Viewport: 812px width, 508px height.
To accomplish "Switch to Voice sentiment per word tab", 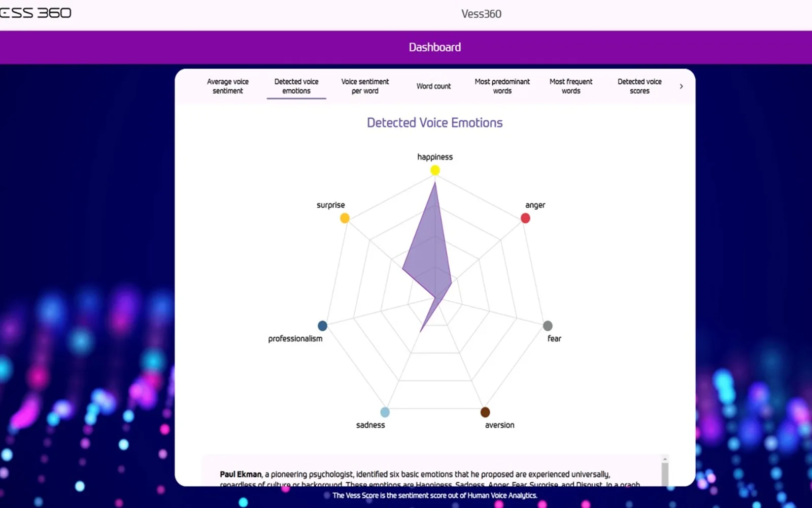I will coord(365,86).
